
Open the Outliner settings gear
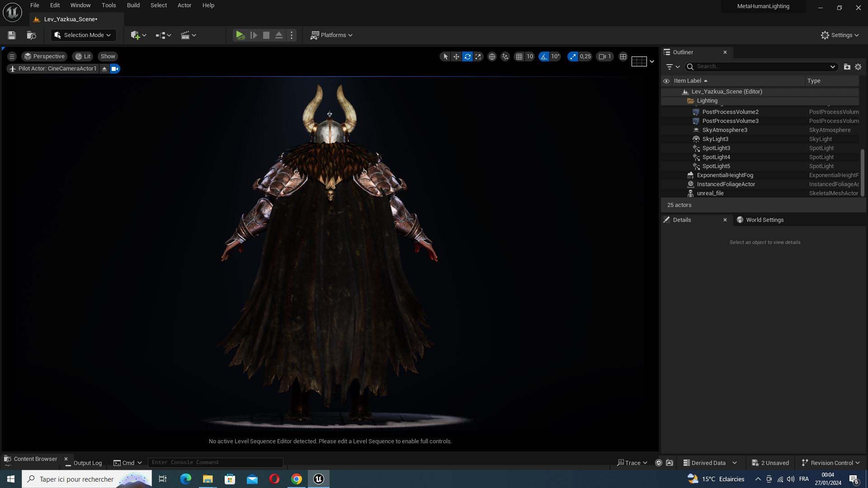pyautogui.click(x=858, y=66)
